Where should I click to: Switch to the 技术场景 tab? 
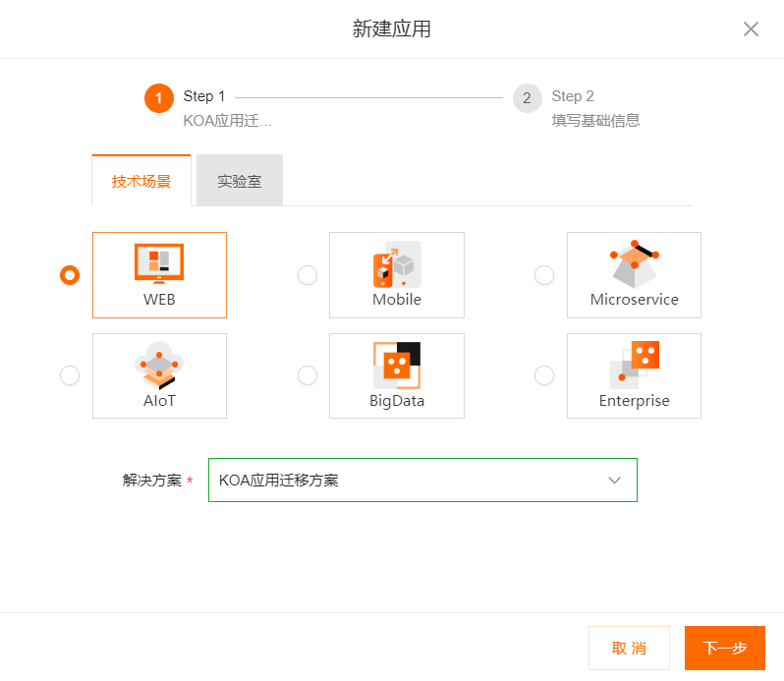point(141,182)
